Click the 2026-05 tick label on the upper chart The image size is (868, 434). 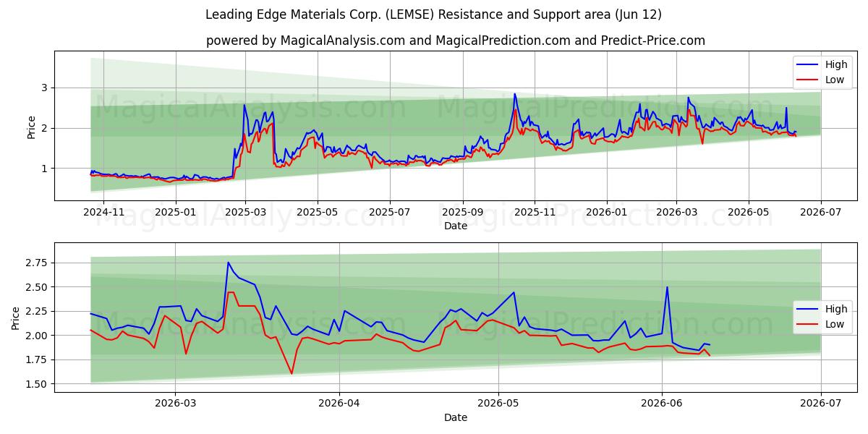749,212
